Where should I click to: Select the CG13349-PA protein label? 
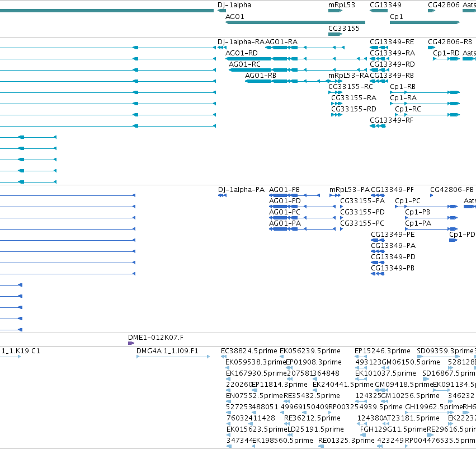tap(393, 246)
